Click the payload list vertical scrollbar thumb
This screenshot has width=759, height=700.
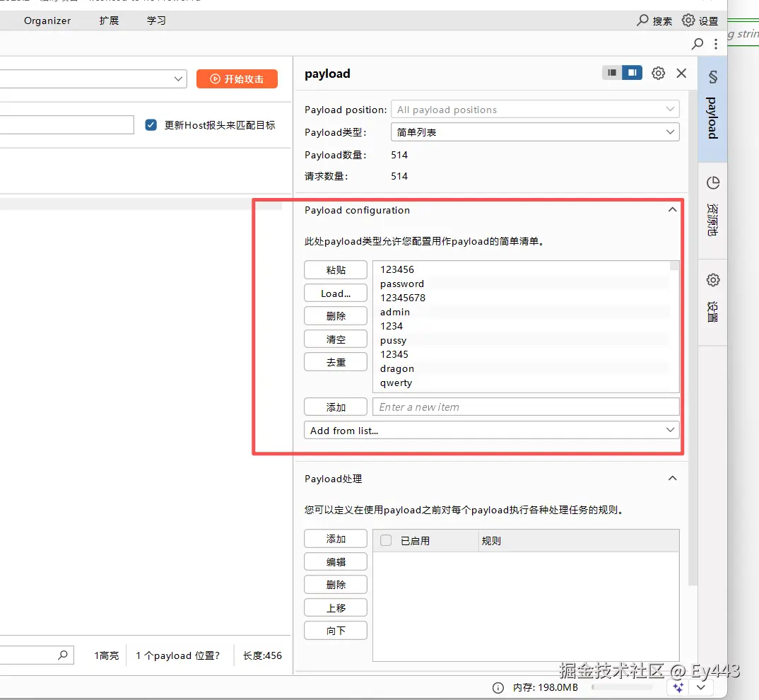point(673,265)
